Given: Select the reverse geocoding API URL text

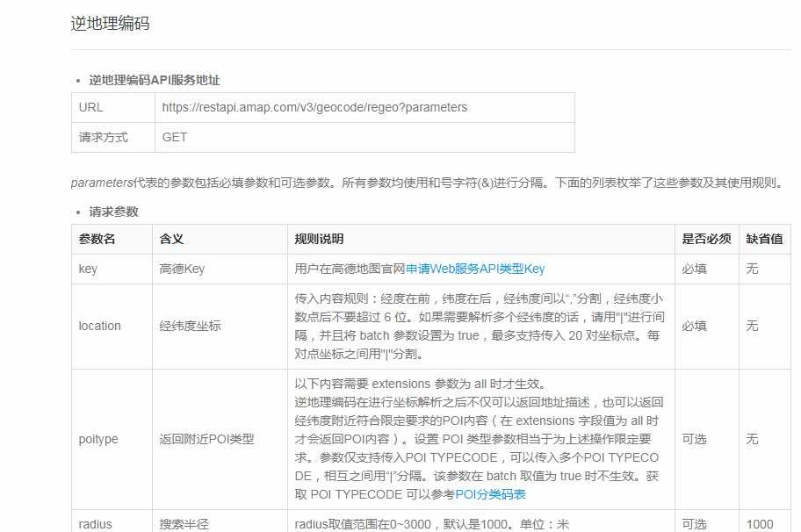Looking at the screenshot, I should pyautogui.click(x=314, y=108).
